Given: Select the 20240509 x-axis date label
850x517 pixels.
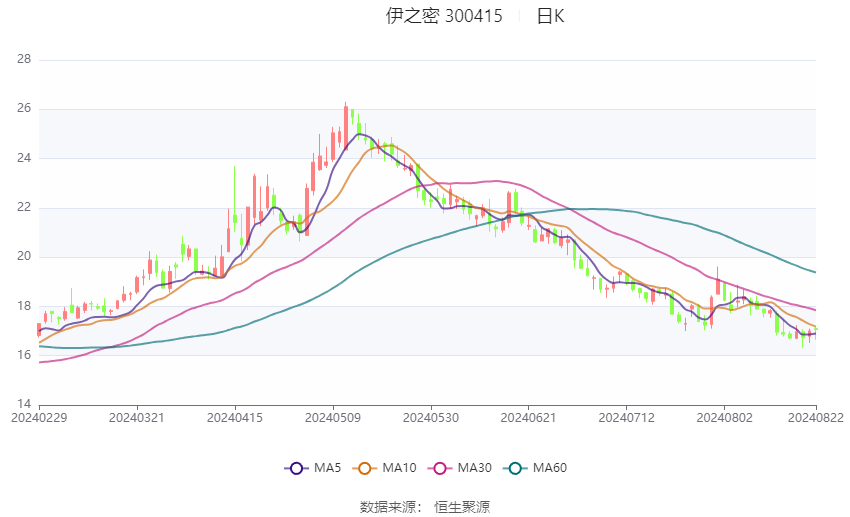Looking at the screenshot, I should 333,418.
